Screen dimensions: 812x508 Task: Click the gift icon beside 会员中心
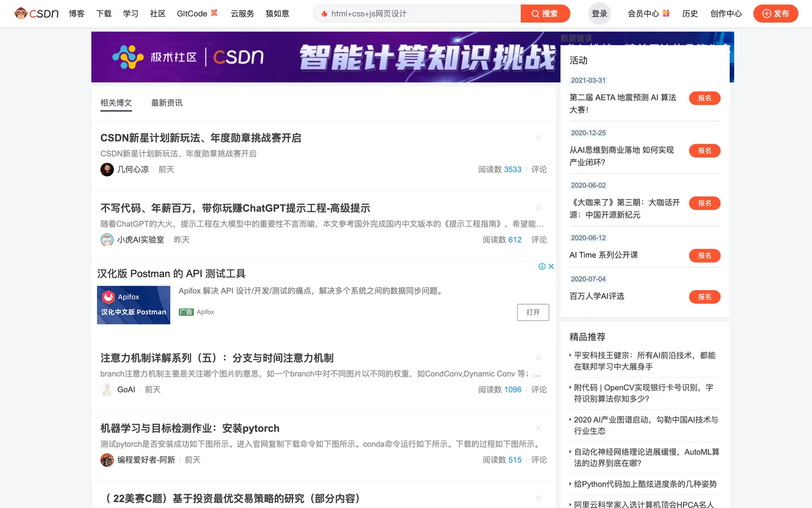point(666,13)
